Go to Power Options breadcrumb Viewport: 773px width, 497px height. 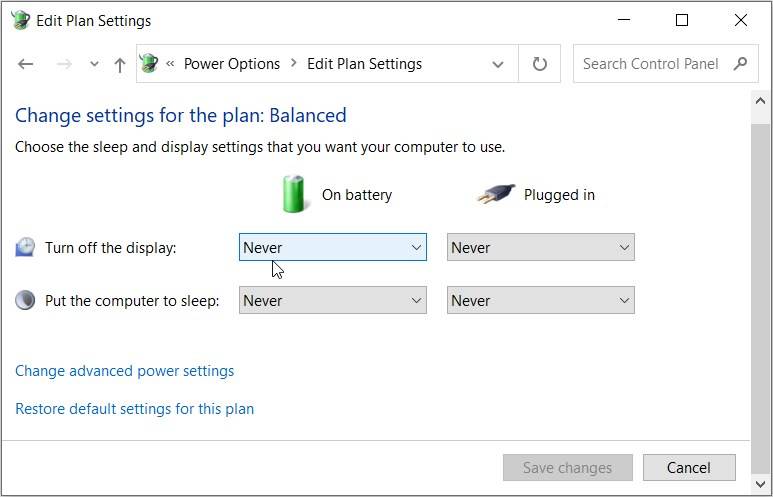pos(231,64)
